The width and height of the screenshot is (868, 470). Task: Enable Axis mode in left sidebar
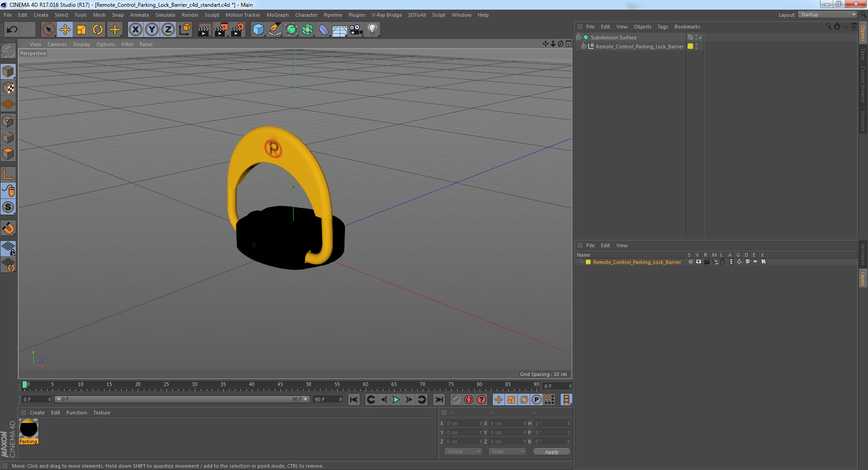(8, 174)
